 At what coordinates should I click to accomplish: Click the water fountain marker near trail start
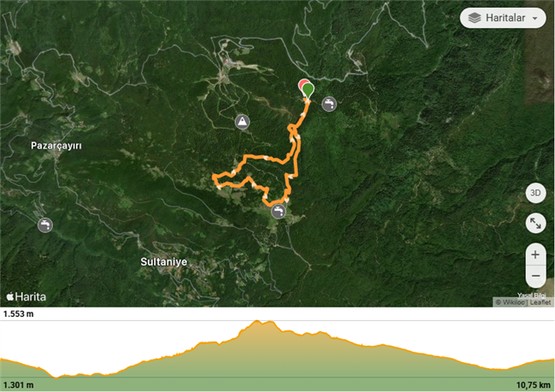coord(330,104)
